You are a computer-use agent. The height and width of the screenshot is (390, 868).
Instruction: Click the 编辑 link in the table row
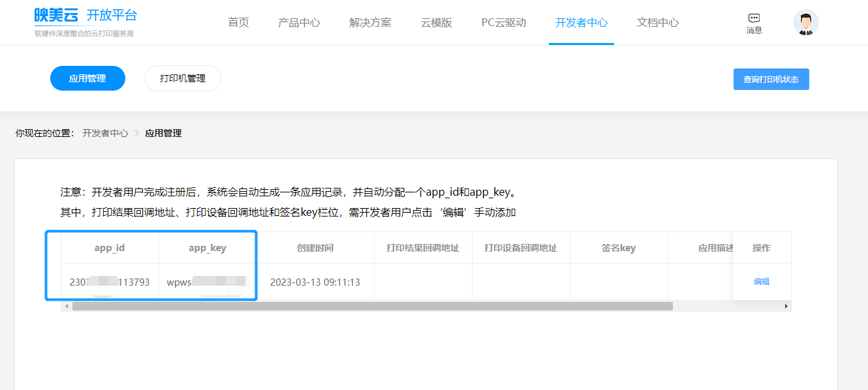point(762,282)
